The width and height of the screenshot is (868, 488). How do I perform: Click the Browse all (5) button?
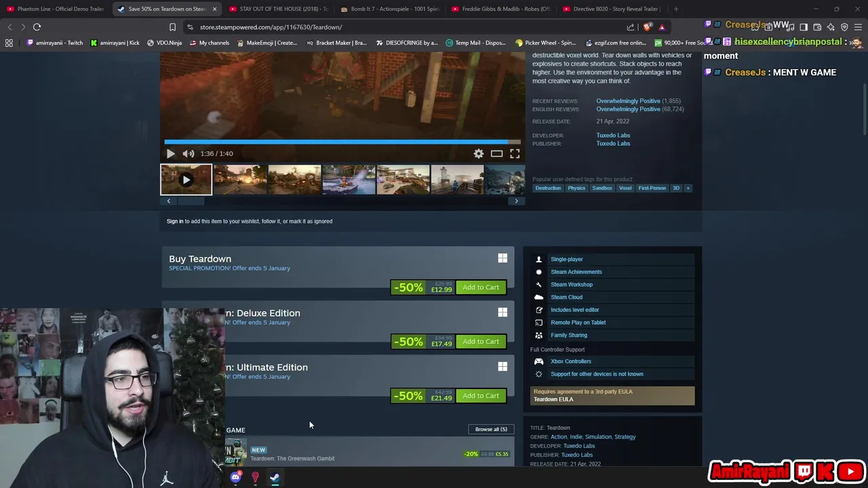[491, 429]
